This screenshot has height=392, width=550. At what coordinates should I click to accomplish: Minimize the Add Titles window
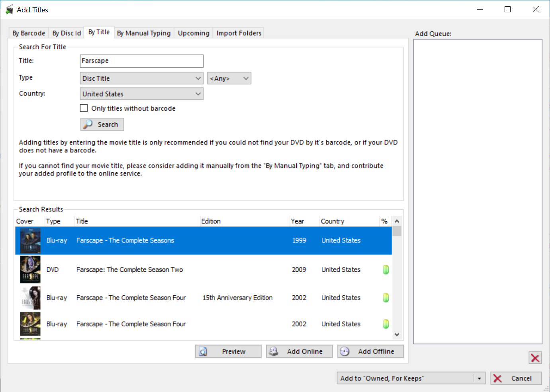(x=480, y=10)
